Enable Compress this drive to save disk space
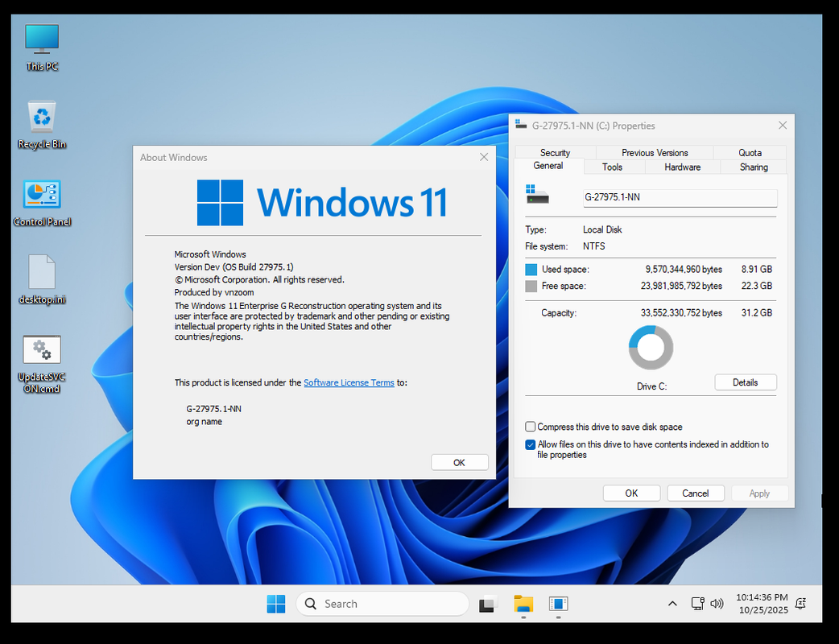839x644 pixels. click(x=531, y=427)
